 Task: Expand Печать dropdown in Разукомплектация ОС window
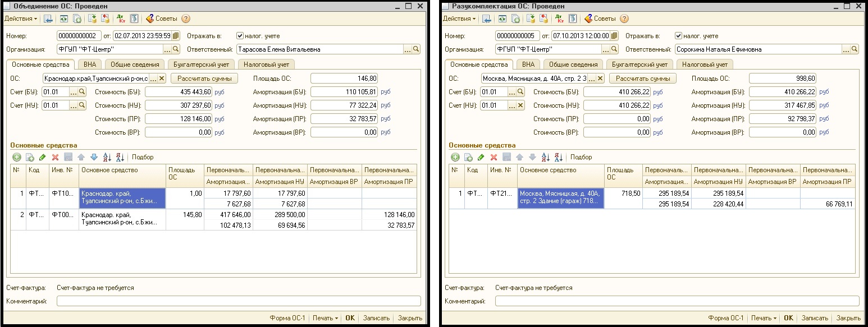(764, 318)
